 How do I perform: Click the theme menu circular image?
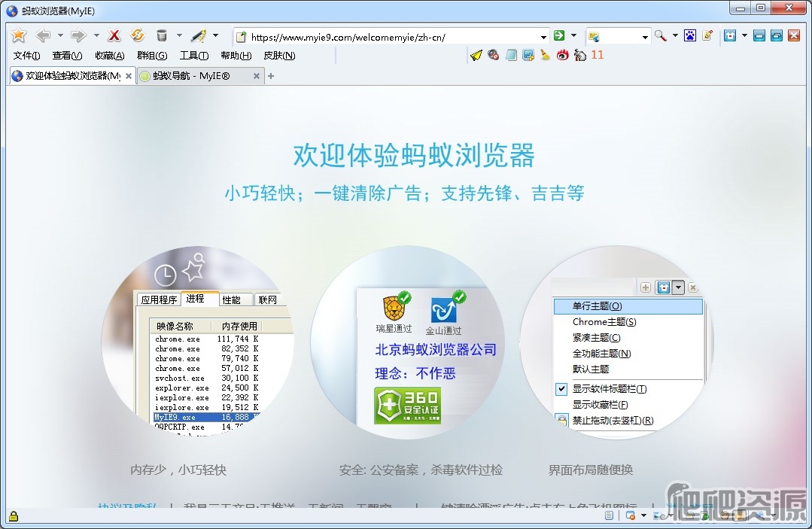click(x=617, y=342)
